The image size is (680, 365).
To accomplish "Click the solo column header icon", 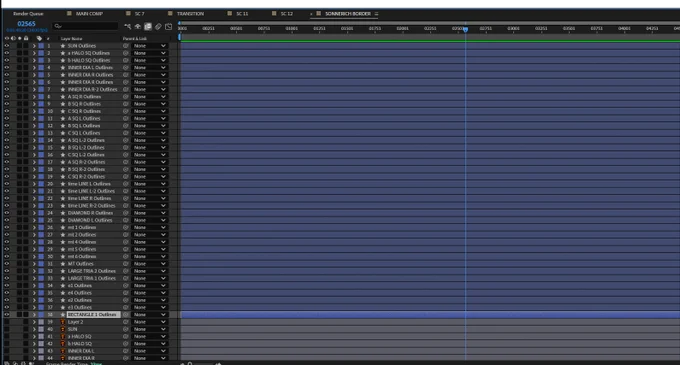I will [20, 38].
